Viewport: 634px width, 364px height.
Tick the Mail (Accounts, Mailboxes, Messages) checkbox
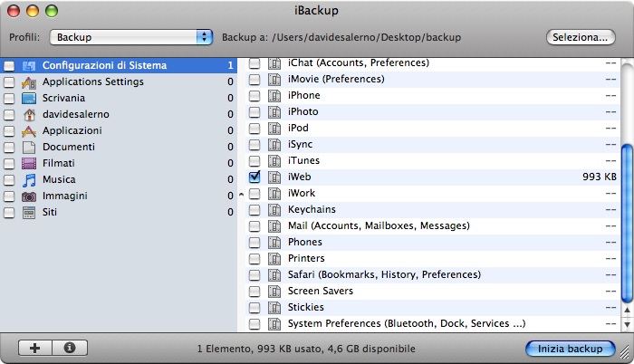[255, 226]
